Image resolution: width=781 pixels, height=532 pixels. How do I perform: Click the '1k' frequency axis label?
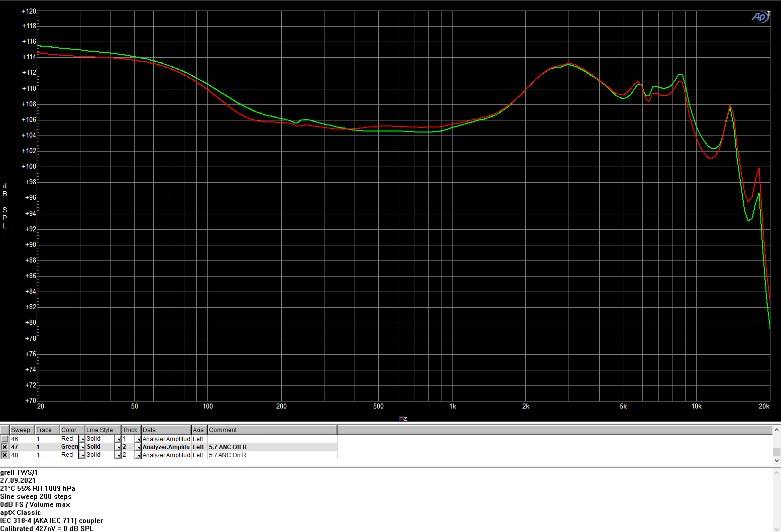(453, 406)
